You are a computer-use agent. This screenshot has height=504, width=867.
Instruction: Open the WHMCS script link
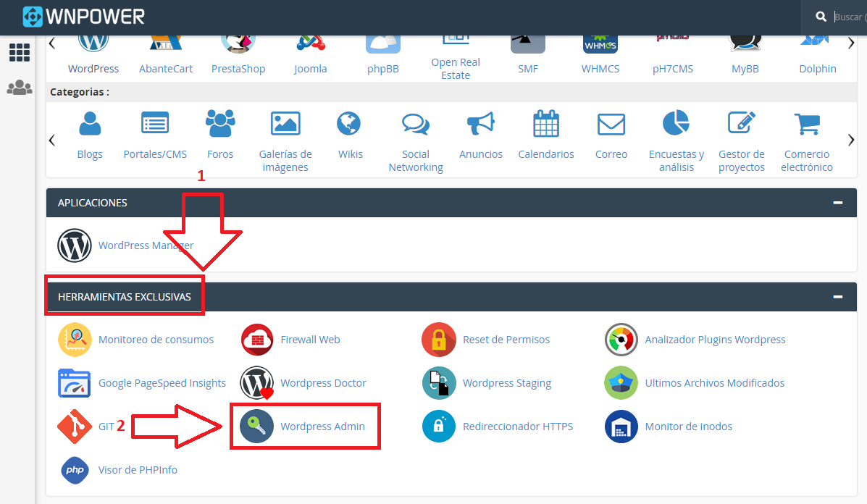600,69
